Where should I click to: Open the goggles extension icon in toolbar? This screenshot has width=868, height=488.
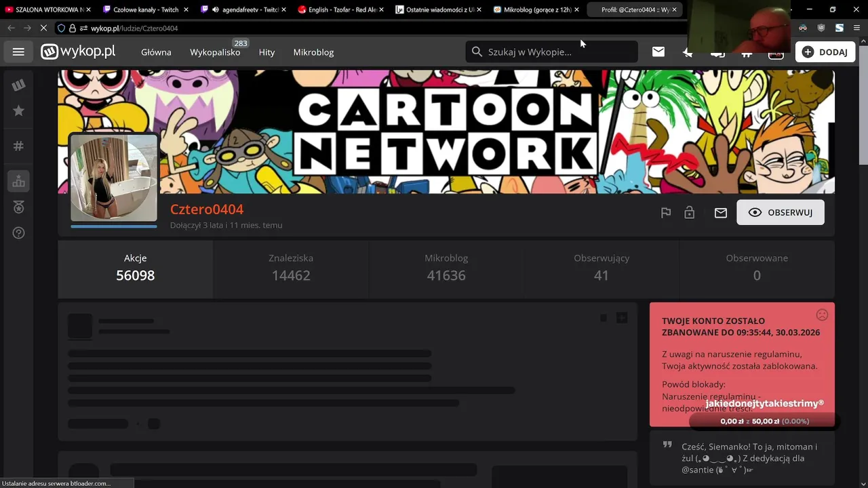[x=803, y=28]
